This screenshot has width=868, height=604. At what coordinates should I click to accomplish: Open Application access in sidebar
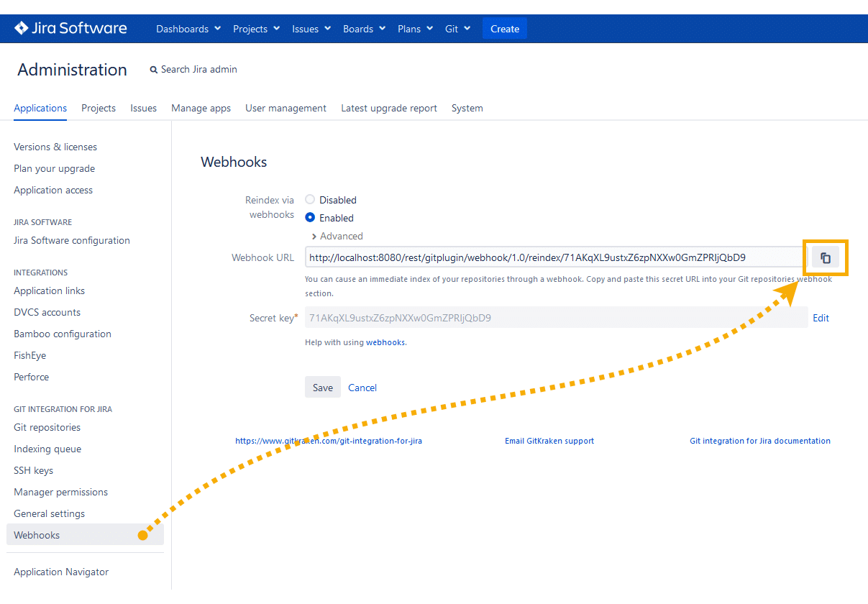coord(53,190)
